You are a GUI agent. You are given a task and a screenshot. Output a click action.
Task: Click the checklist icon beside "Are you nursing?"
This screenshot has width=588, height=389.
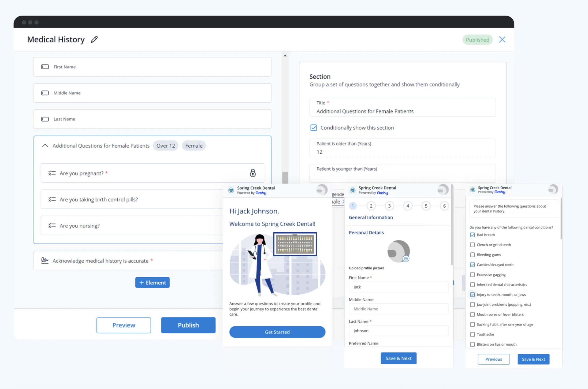point(52,226)
